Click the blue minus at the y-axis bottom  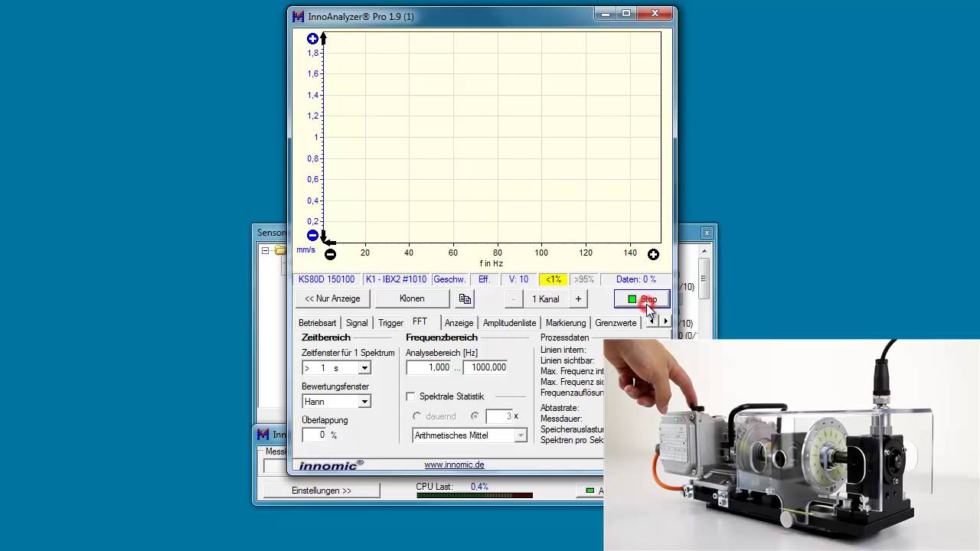(312, 236)
